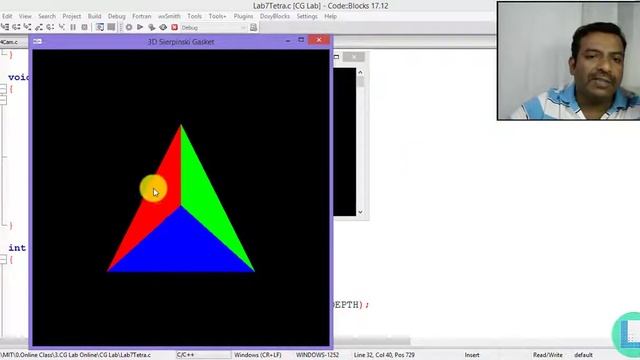Open the Settings menu

click(307, 16)
